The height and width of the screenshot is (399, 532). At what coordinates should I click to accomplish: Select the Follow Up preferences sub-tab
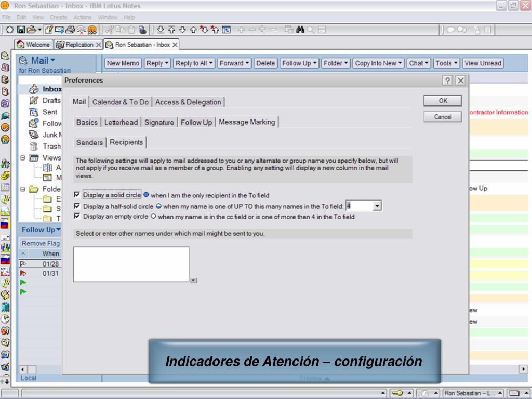point(196,123)
